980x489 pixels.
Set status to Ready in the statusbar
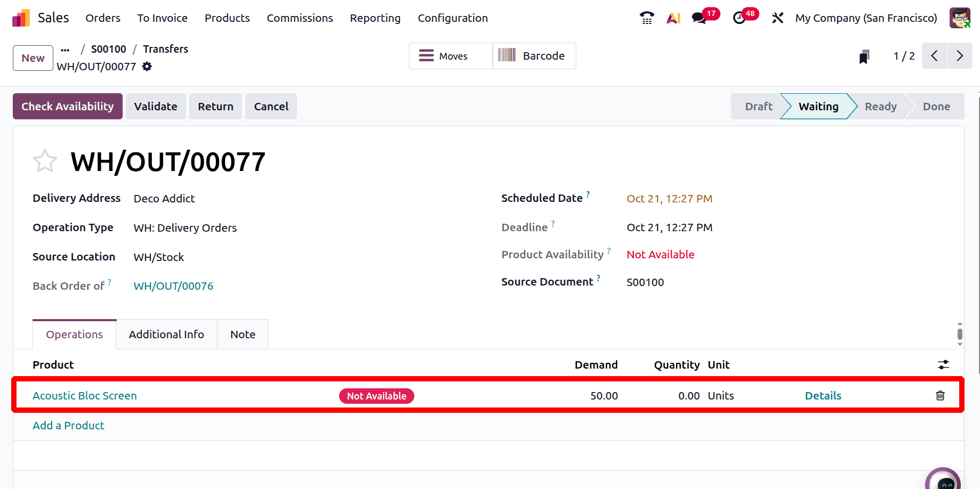(880, 107)
